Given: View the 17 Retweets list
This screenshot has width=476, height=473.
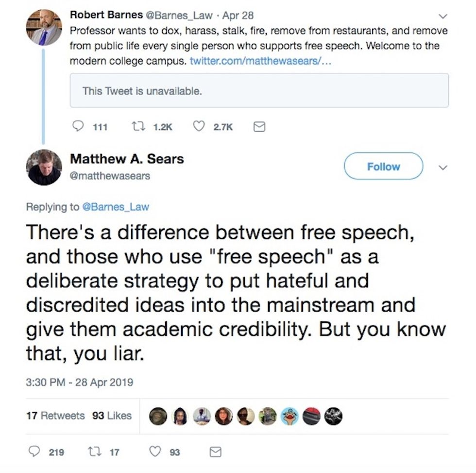Looking at the screenshot, I should (55, 416).
